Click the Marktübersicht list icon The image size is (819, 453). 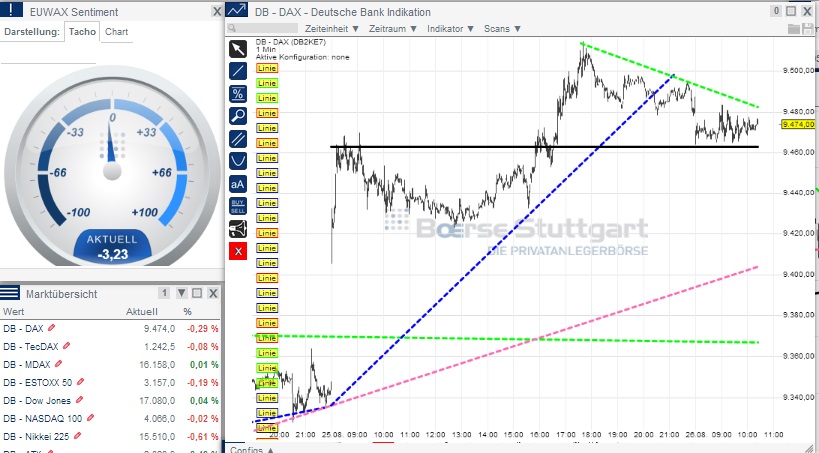pos(10,293)
